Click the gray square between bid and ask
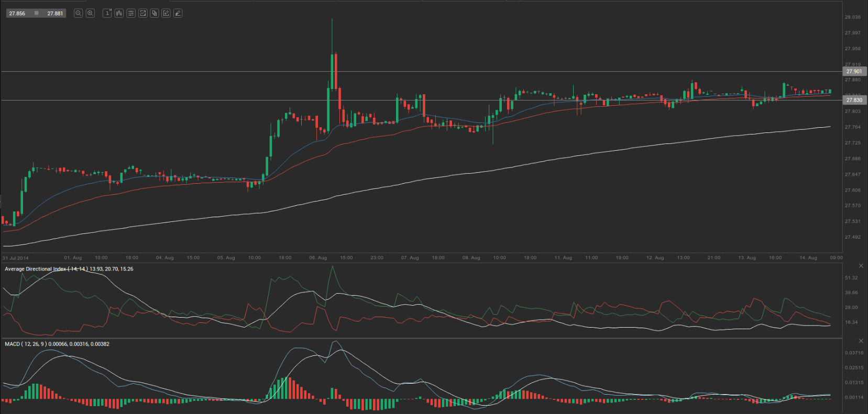Image resolution: width=868 pixels, height=414 pixels. 36,13
